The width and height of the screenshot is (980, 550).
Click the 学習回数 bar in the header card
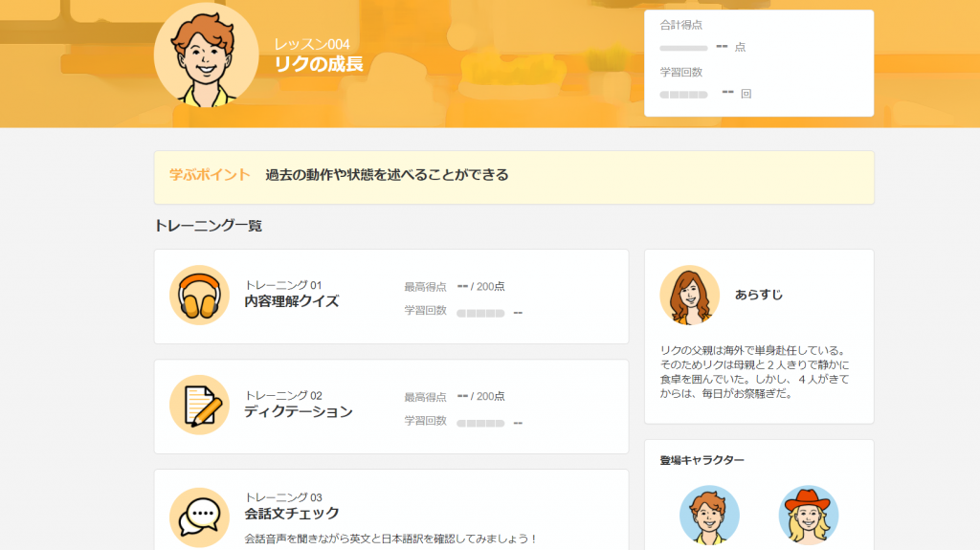683,95
